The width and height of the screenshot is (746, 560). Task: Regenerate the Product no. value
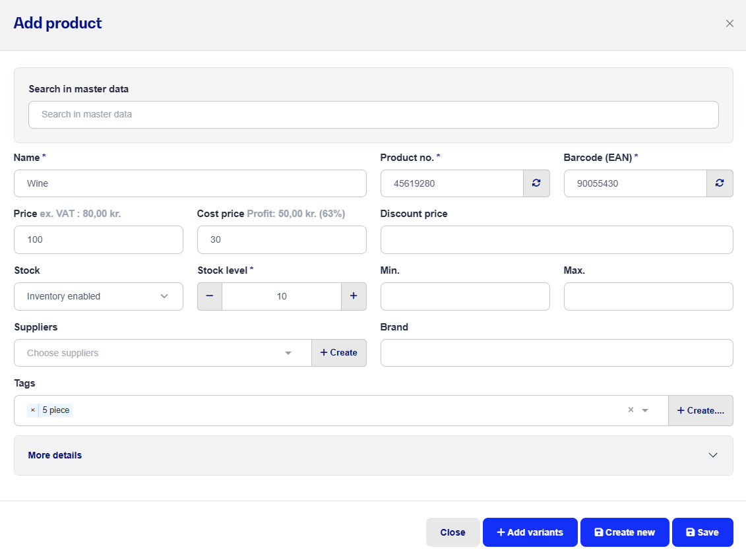pyautogui.click(x=536, y=183)
